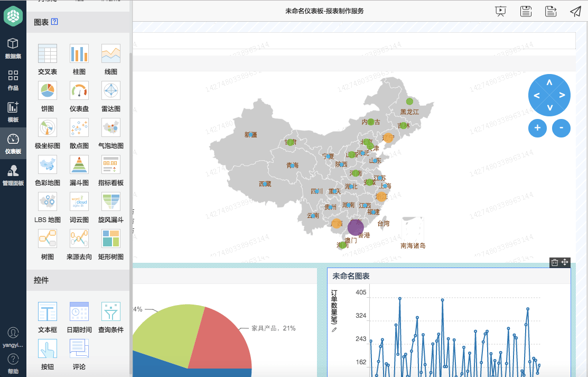Click the orange bubble on 浙江
The image size is (588, 377).
381,197
